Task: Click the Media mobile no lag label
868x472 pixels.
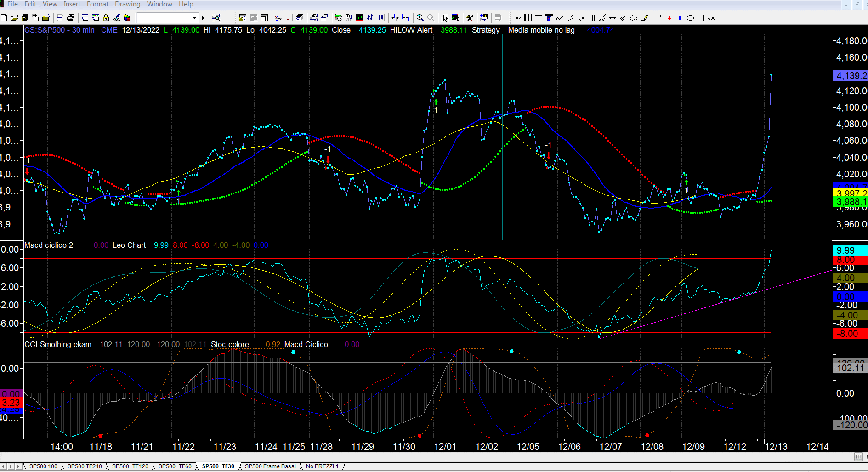Action: (541, 30)
